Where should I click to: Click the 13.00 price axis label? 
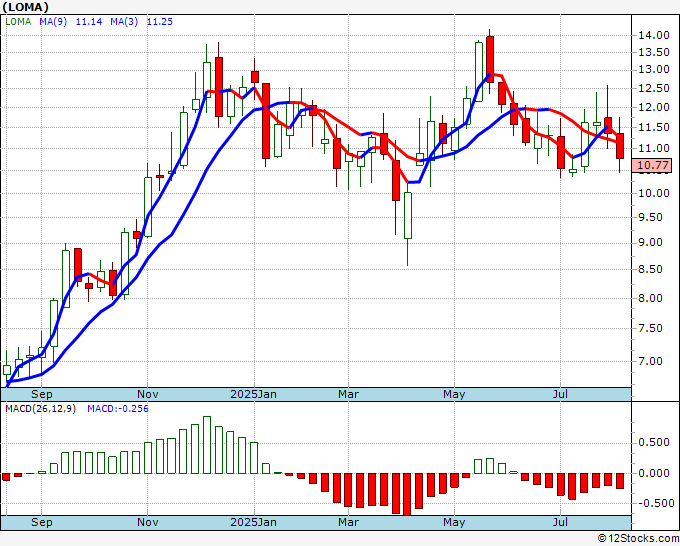pos(654,69)
